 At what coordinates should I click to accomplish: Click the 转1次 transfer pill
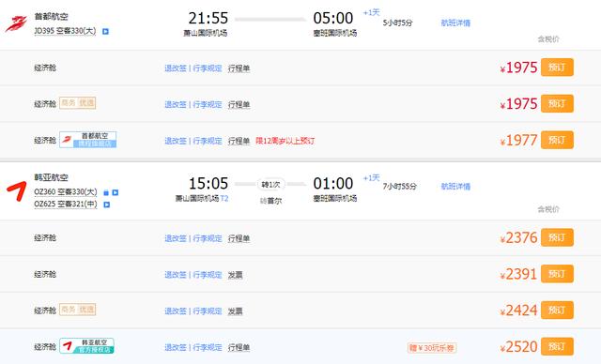(270, 185)
